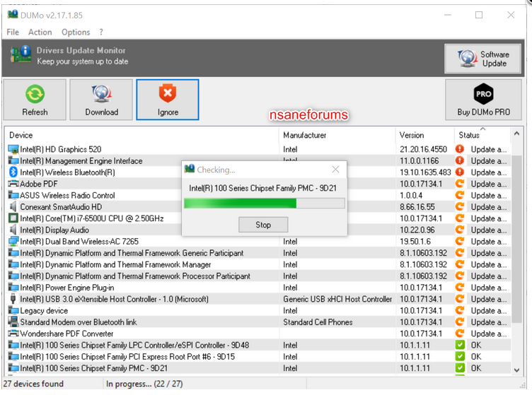Click the speaker icon of Intel Display Audio
Viewport: 532px width, 395px height.
[x=13, y=230]
